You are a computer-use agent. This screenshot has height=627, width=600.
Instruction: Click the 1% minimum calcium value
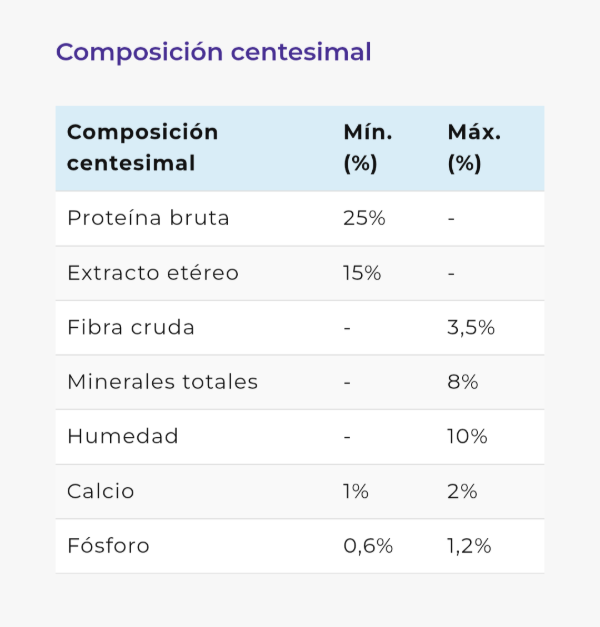[356, 491]
